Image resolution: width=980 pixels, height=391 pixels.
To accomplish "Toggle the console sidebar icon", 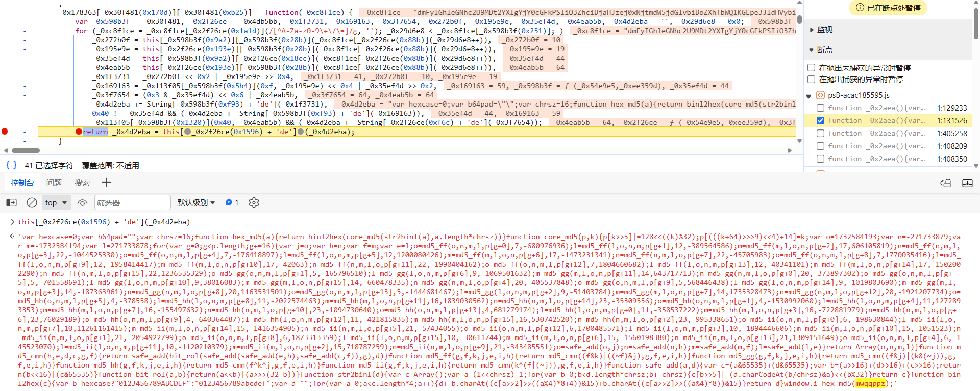I will [11, 203].
